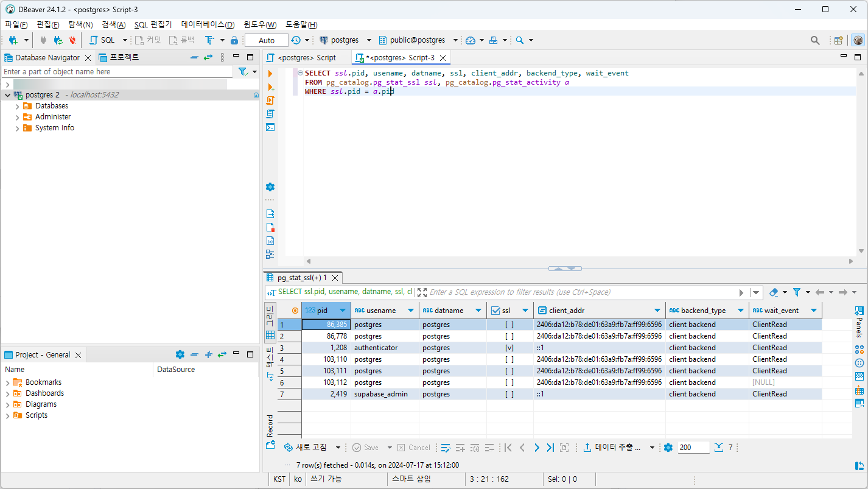868x489 pixels.
Task: Click the SQL expression filter results field
Action: point(583,292)
